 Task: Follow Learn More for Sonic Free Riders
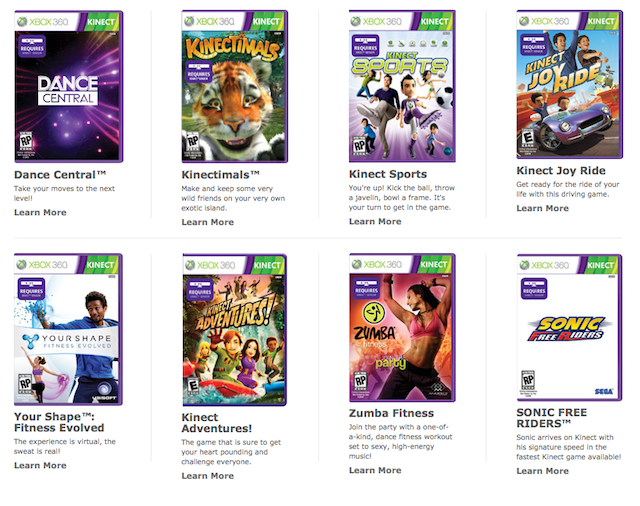(542, 471)
